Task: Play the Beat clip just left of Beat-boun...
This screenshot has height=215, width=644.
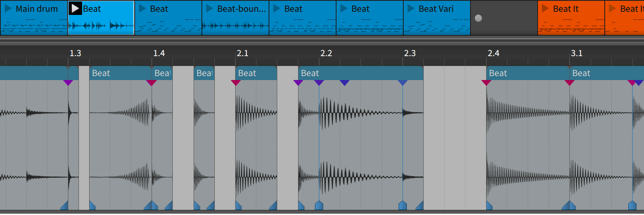Action: point(143,9)
